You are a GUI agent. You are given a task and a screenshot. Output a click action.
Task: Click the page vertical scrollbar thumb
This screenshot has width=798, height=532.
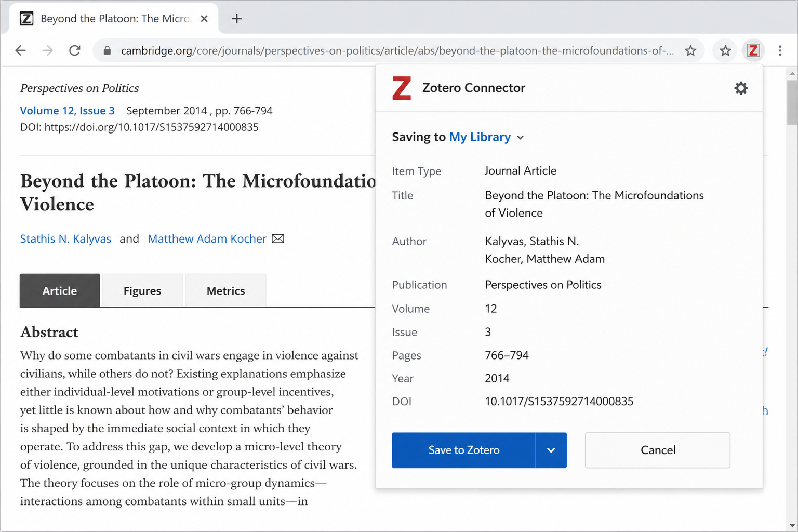[792, 102]
